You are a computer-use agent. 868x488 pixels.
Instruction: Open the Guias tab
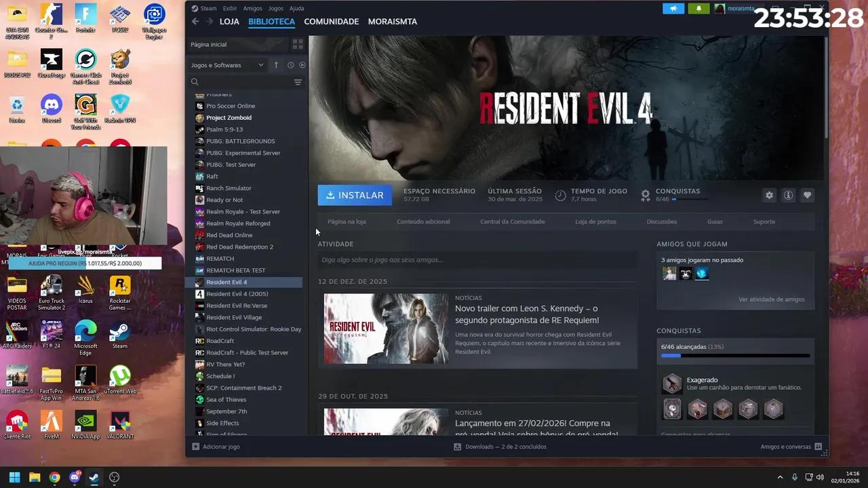(715, 222)
